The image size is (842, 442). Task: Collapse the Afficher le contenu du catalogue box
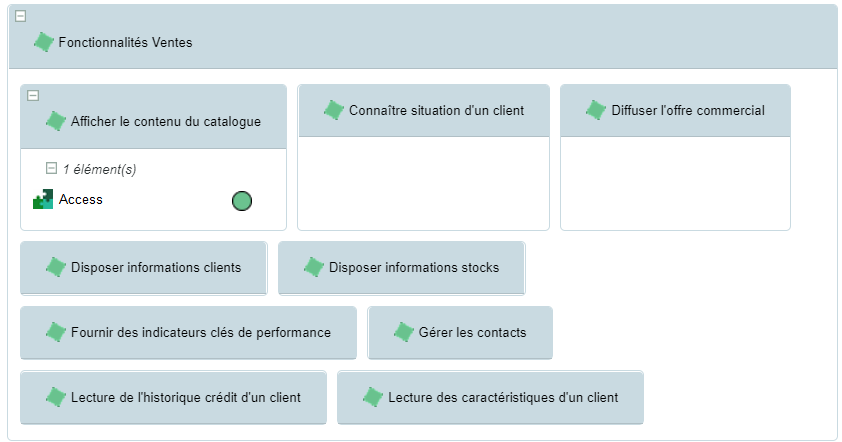click(33, 96)
